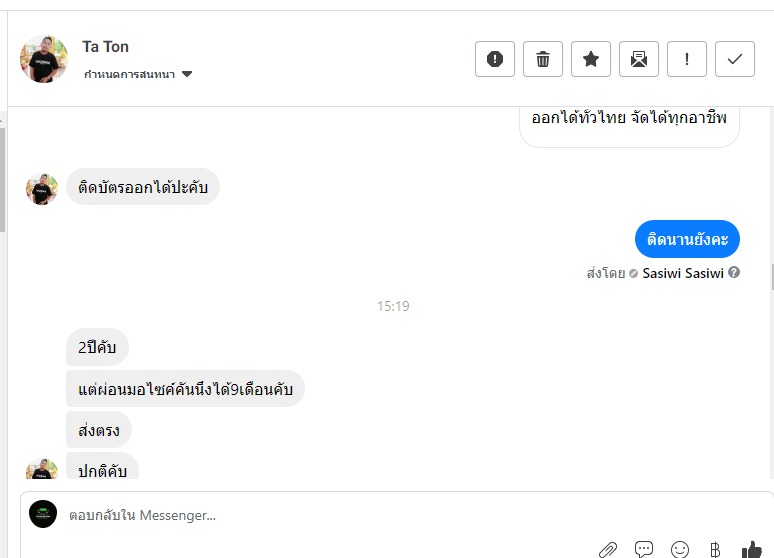Screen dimensions: 774x558
Task: Click the help icon beside Sasiwi Sasiwi
Action: click(x=734, y=272)
